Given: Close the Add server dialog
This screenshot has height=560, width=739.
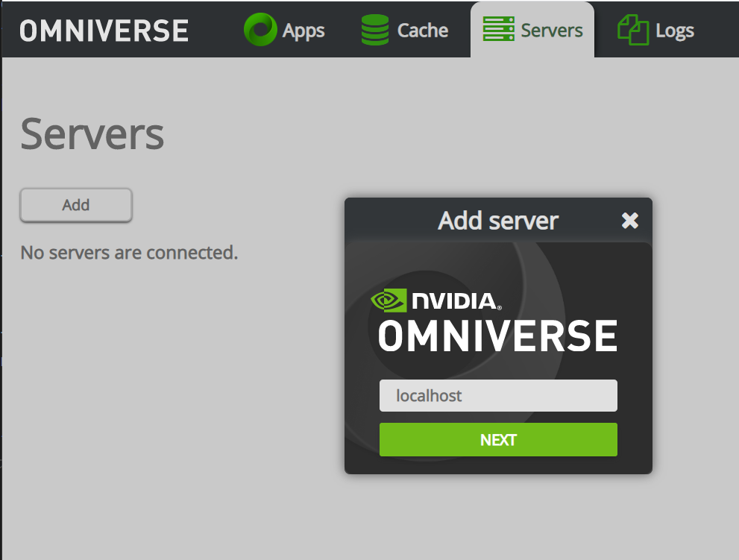Looking at the screenshot, I should tap(629, 220).
